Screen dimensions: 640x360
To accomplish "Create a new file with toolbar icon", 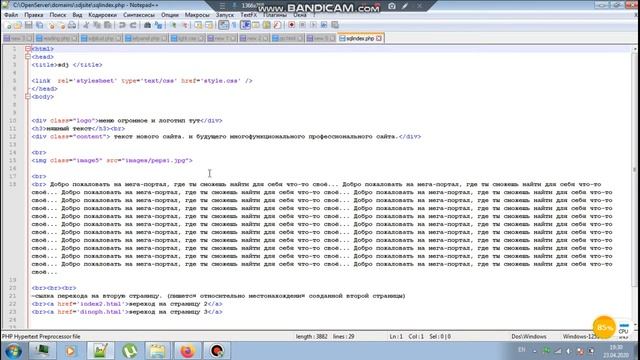I will click(9, 25).
